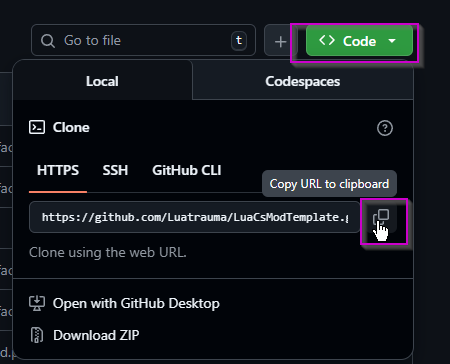Screen dimensions: 450x364
Task: Open the green Code dropdown button
Action: 359,41
